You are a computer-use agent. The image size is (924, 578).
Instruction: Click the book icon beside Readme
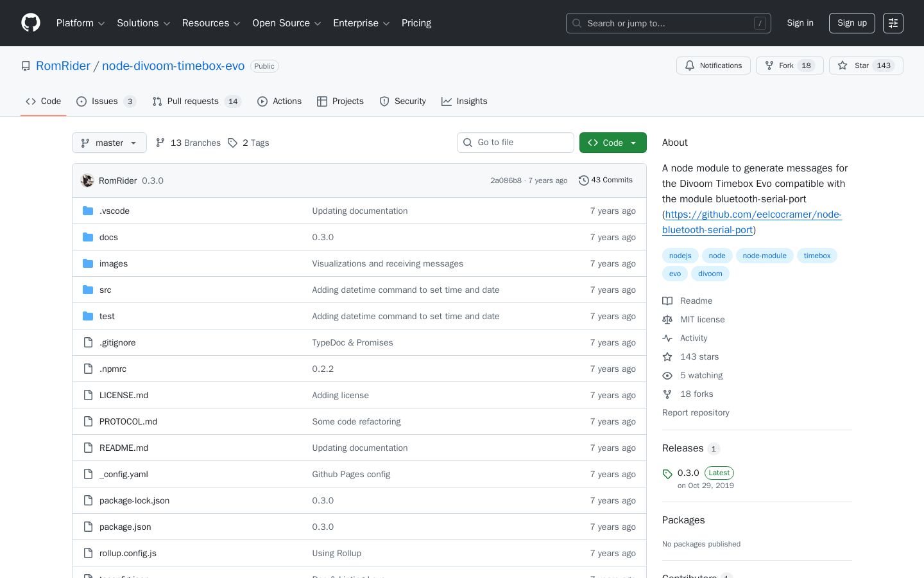click(x=667, y=301)
